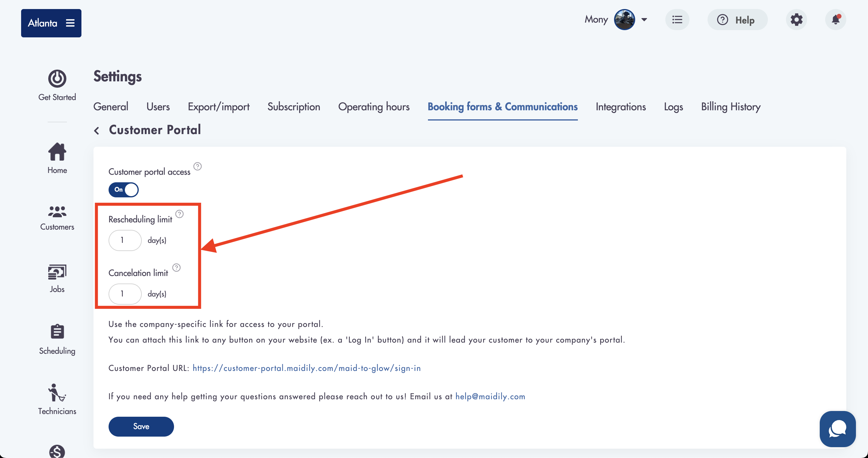
Task: Open the Atlanta location menu
Action: tap(51, 23)
